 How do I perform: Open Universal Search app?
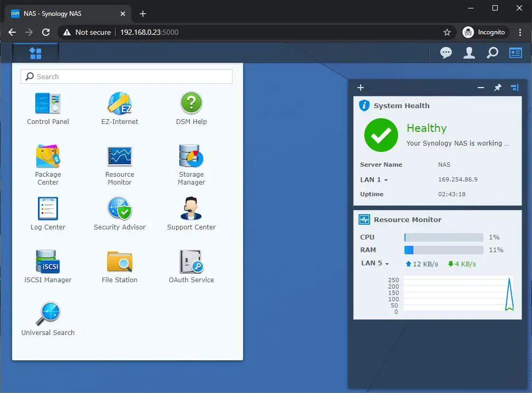(48, 319)
